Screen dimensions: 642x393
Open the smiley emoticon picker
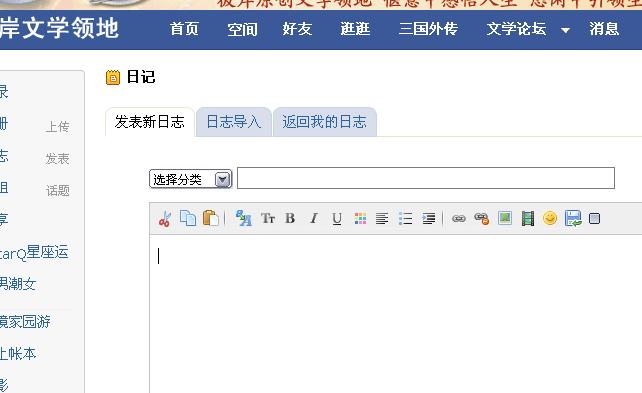point(550,218)
